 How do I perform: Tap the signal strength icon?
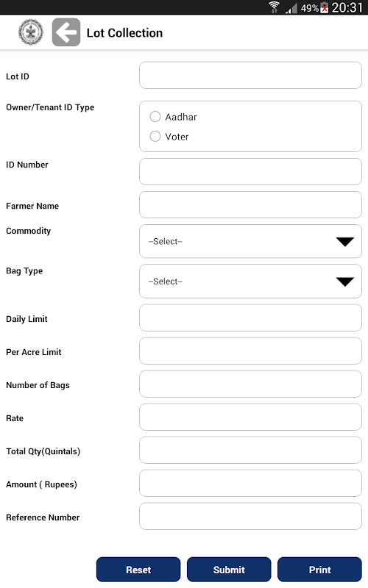tap(291, 8)
